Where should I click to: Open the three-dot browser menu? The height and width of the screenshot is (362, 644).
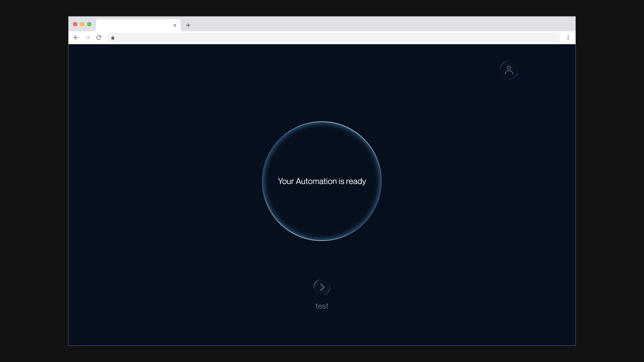568,38
